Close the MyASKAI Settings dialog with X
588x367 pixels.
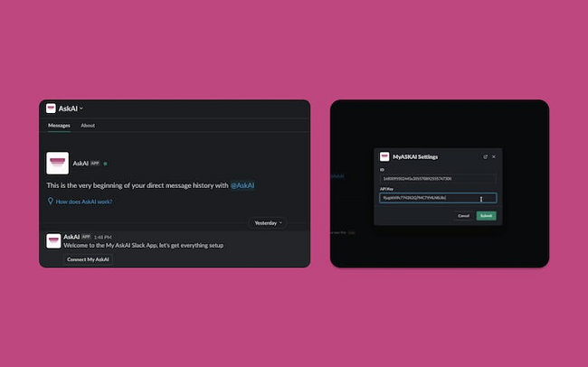(494, 156)
